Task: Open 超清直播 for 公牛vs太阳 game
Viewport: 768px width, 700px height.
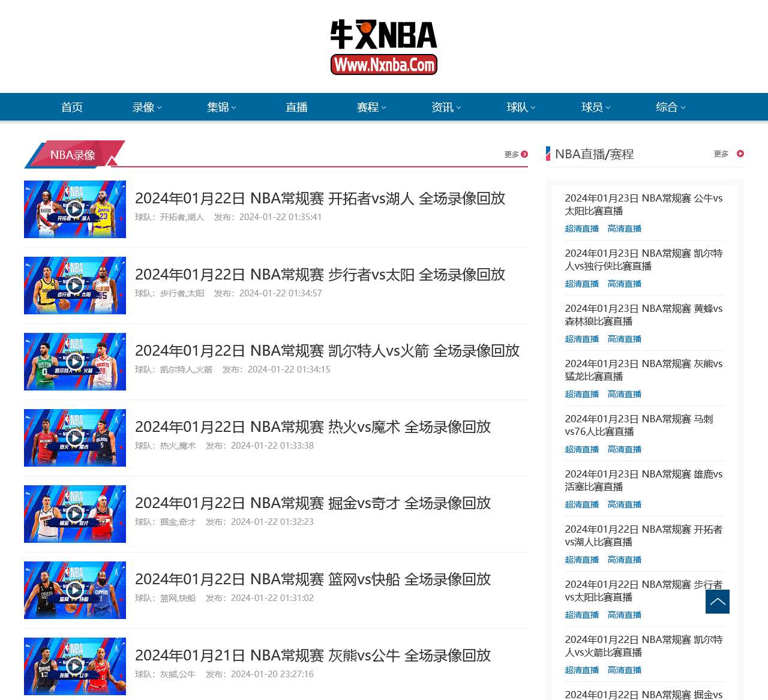Action: click(x=581, y=229)
